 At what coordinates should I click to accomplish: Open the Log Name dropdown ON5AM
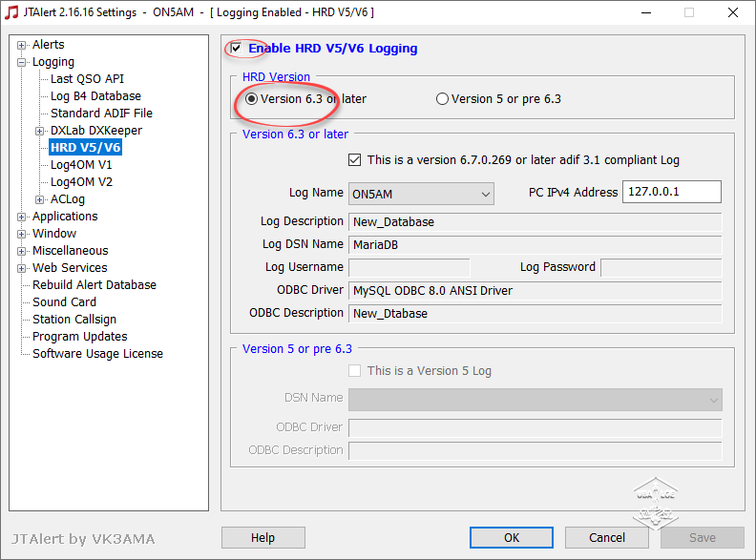(421, 194)
